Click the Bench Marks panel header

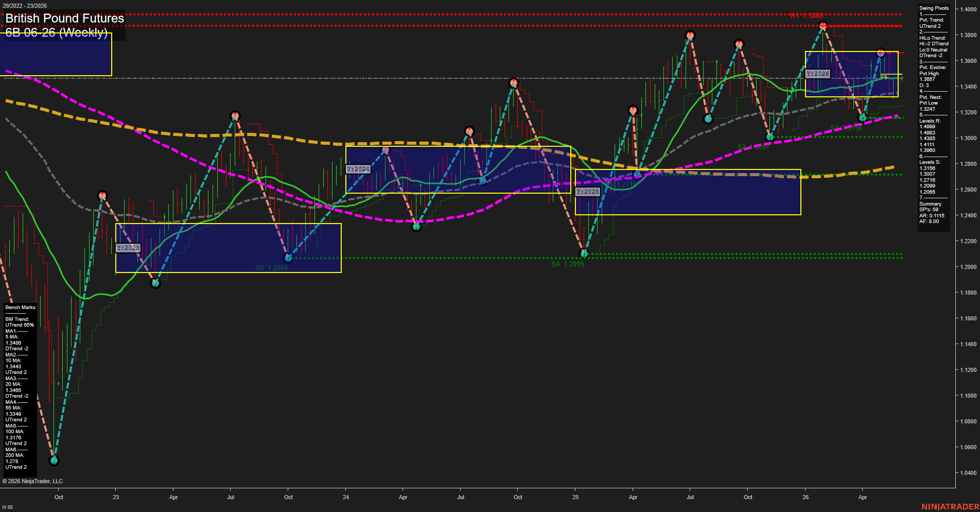(21, 308)
